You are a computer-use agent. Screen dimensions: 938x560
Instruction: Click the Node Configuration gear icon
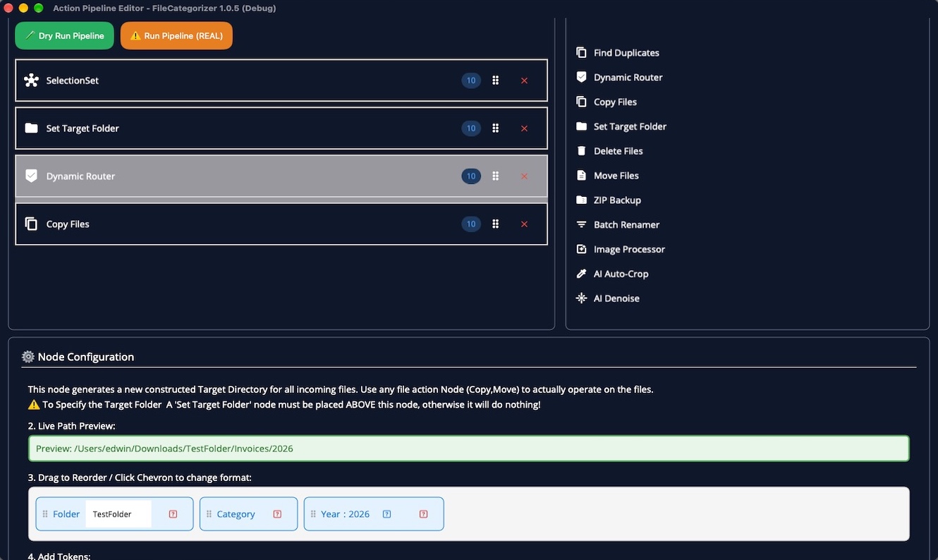(28, 357)
